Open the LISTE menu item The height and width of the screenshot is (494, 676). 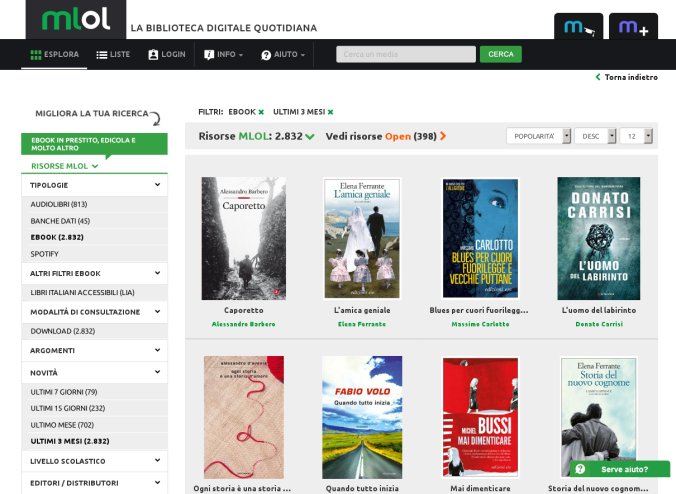113,54
